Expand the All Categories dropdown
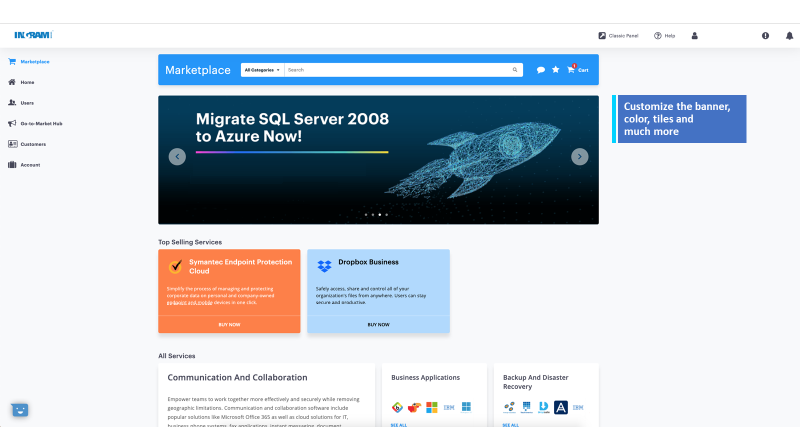Screen dimensions: 800x428 point(262,70)
